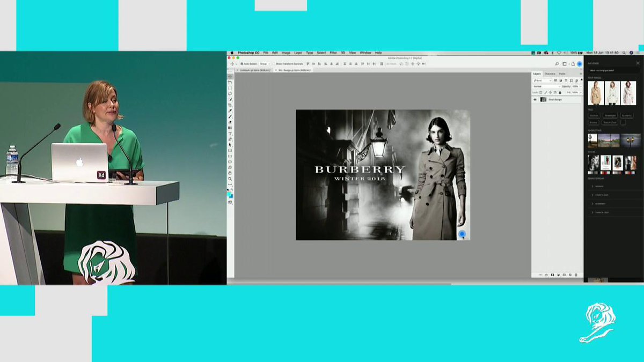The height and width of the screenshot is (362, 644).
Task: Open the File menu
Action: tap(266, 53)
